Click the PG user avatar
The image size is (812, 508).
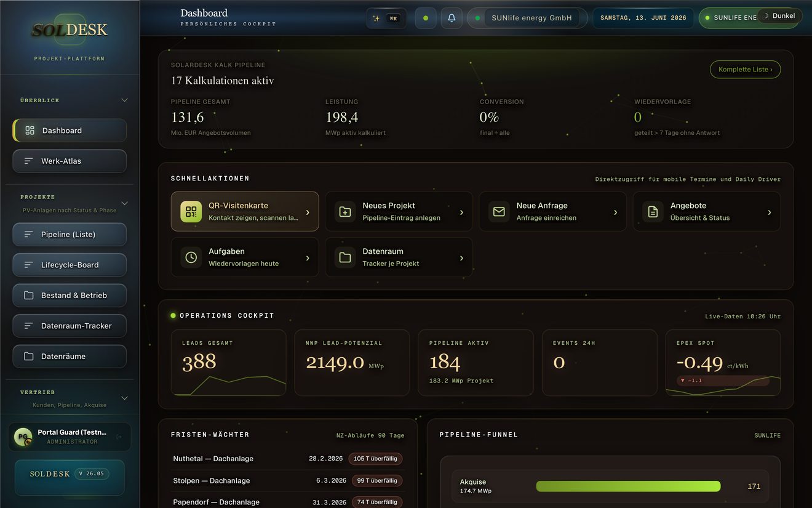[23, 437]
